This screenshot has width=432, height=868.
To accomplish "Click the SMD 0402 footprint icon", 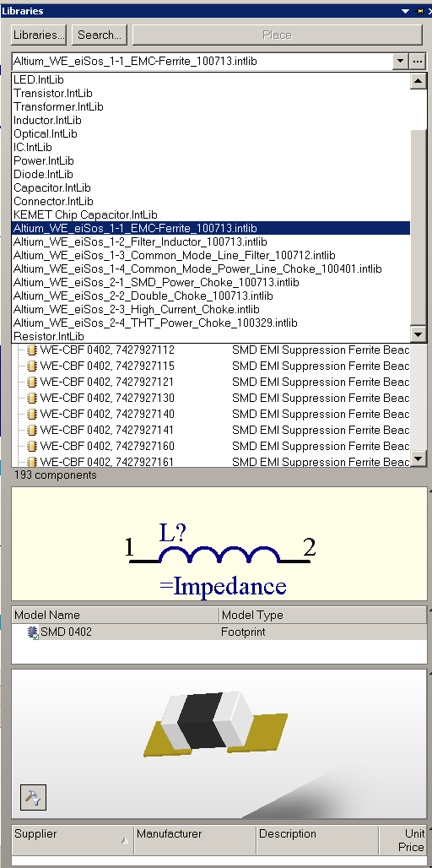I will pos(33,632).
